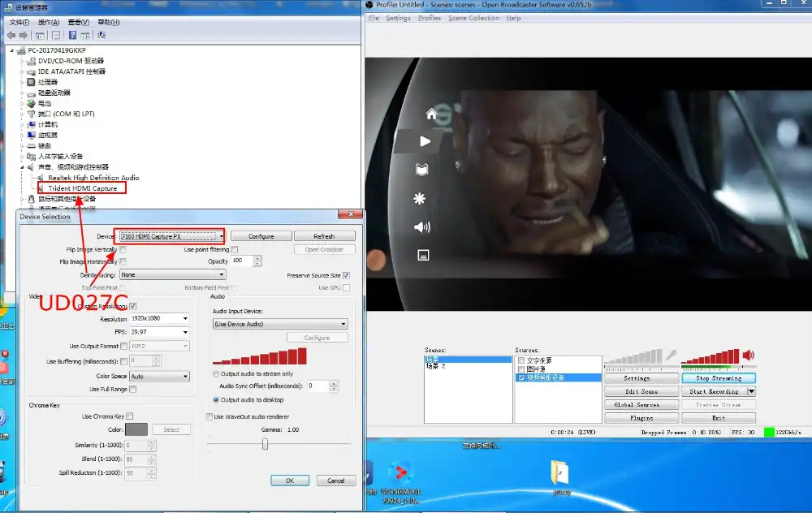The height and width of the screenshot is (513, 812).
Task: Uncheck Preserve Source Size
Action: 346,275
